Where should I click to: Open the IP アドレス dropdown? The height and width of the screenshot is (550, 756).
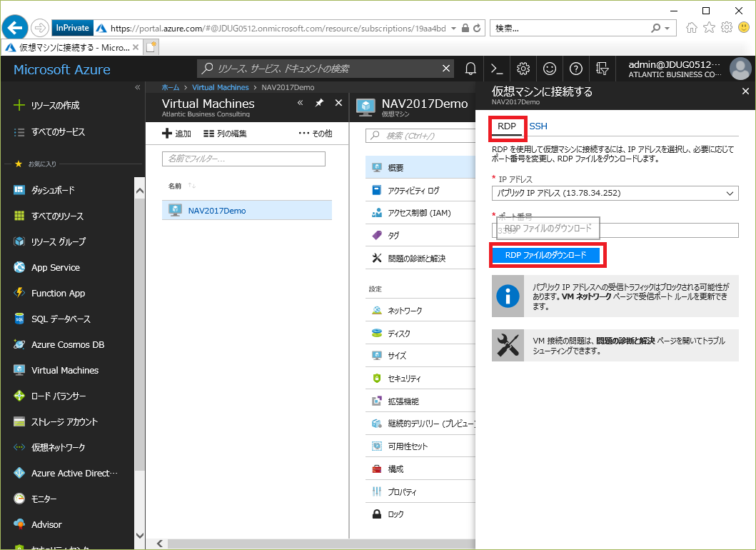[x=615, y=194]
